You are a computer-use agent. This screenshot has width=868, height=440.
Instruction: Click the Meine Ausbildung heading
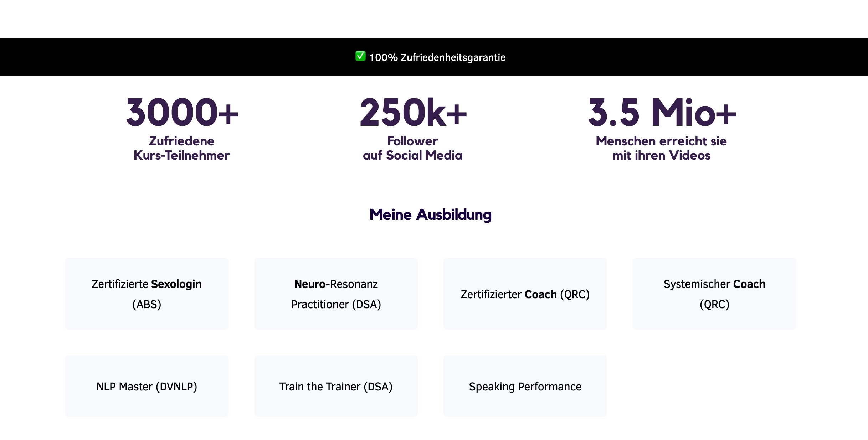coord(430,215)
